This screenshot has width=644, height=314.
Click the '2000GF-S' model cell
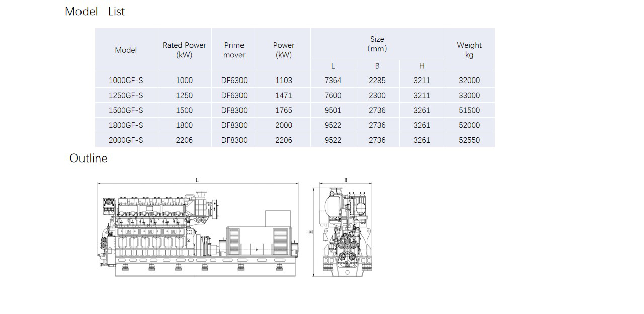126,140
